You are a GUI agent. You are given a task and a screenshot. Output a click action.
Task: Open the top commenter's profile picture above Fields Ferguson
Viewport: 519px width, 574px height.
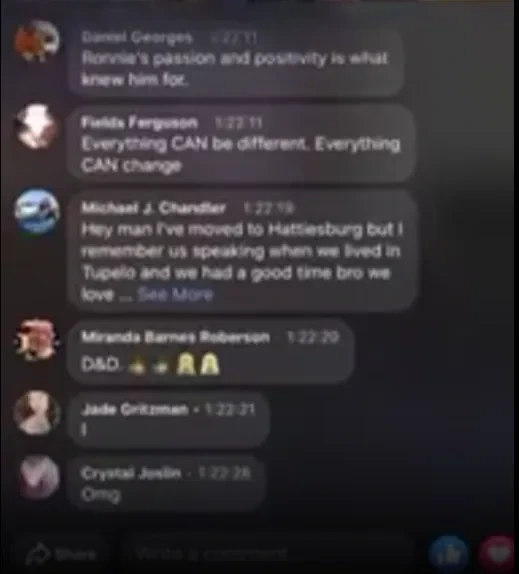[37, 41]
